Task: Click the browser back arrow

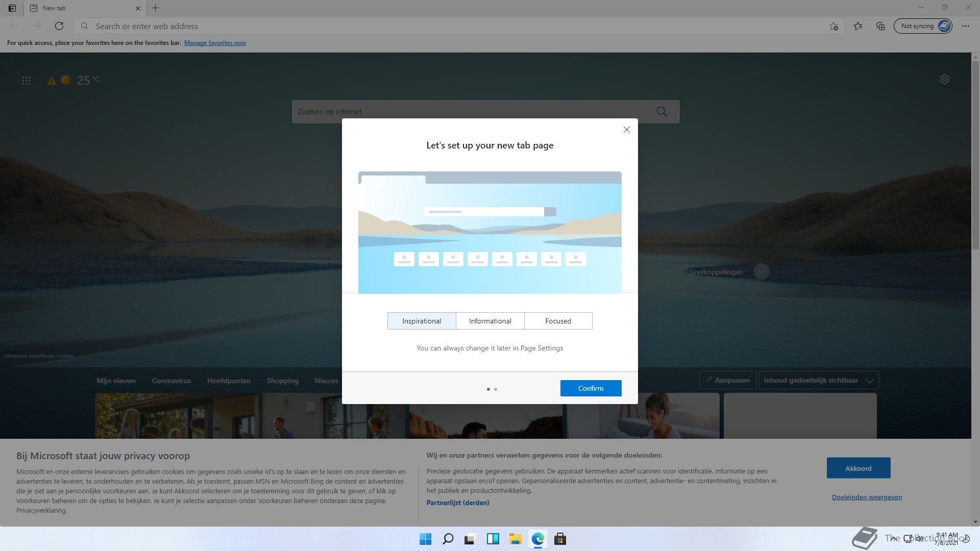Action: (x=14, y=26)
